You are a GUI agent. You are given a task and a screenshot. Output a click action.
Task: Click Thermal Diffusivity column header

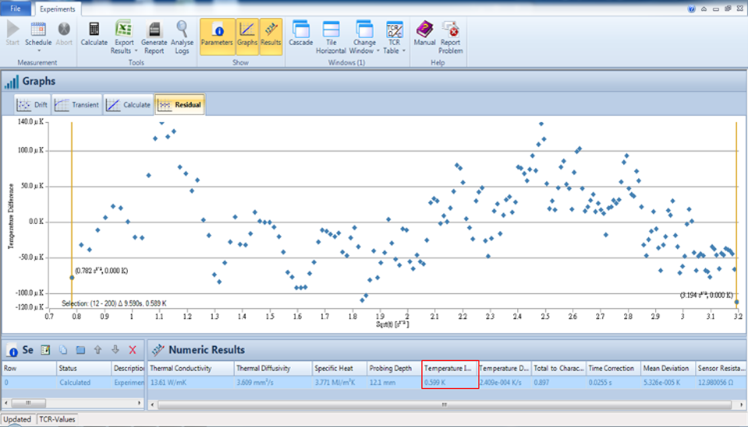[273, 368]
